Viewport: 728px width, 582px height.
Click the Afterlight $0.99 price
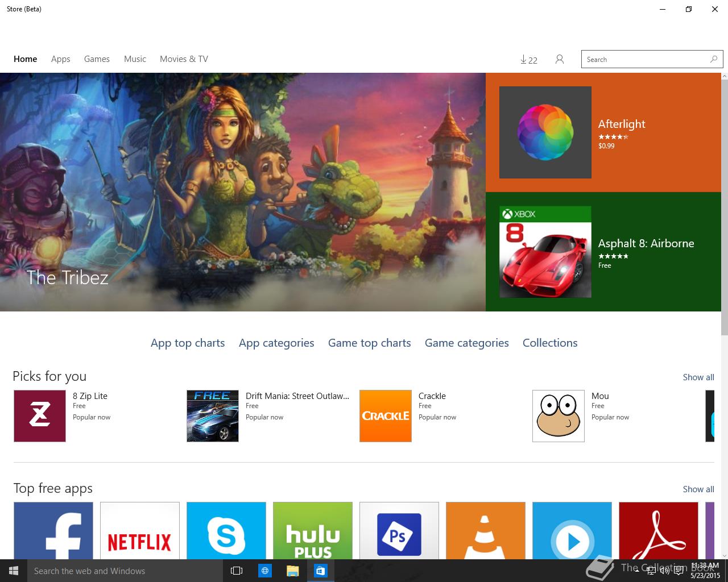pos(606,146)
